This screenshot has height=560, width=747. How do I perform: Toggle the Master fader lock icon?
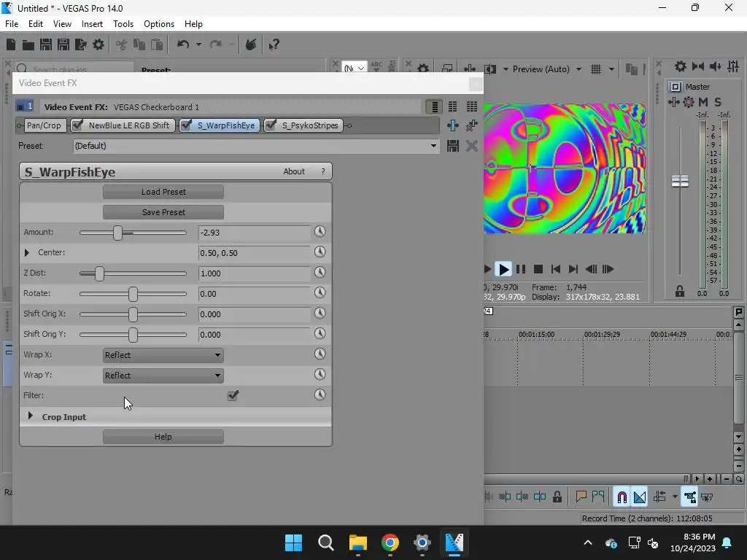(680, 292)
